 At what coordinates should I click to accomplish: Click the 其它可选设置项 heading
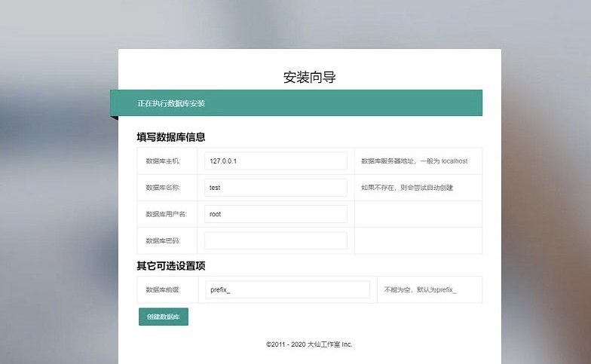click(170, 265)
